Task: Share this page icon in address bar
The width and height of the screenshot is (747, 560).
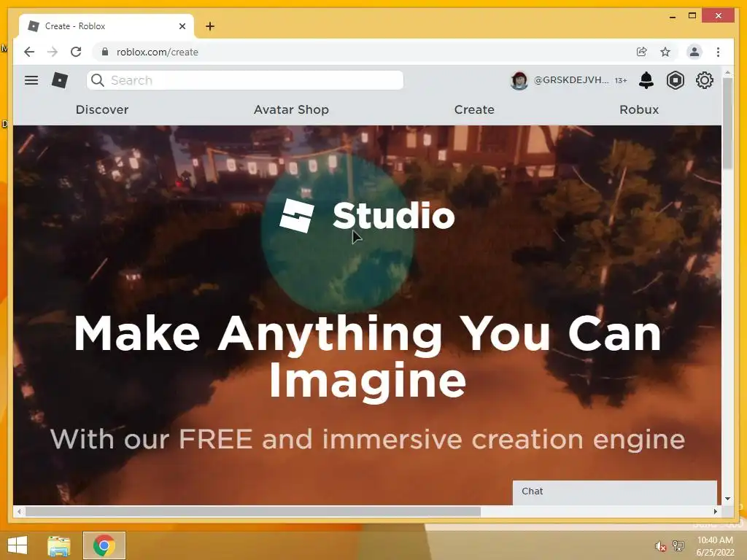Action: pyautogui.click(x=642, y=52)
